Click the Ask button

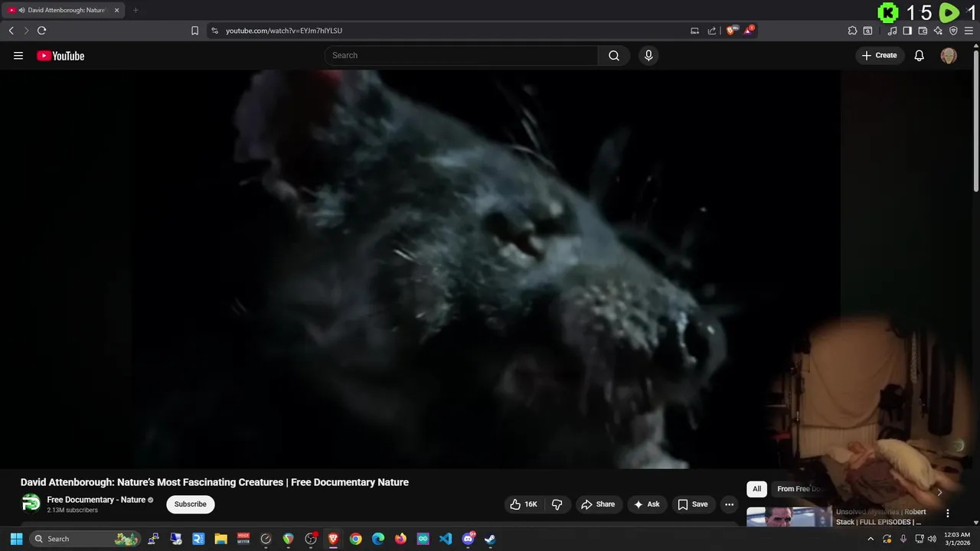click(646, 504)
